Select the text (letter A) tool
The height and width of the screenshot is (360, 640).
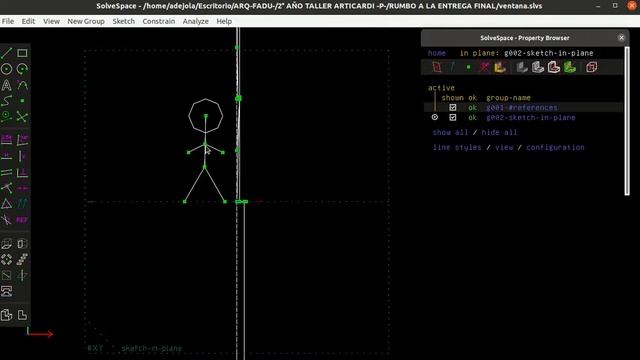(x=7, y=85)
